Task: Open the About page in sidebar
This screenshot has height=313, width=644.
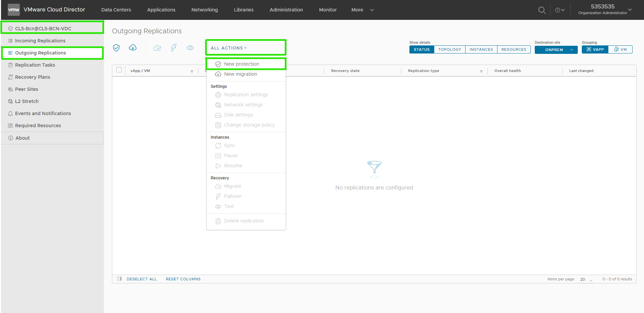Action: click(x=52, y=138)
